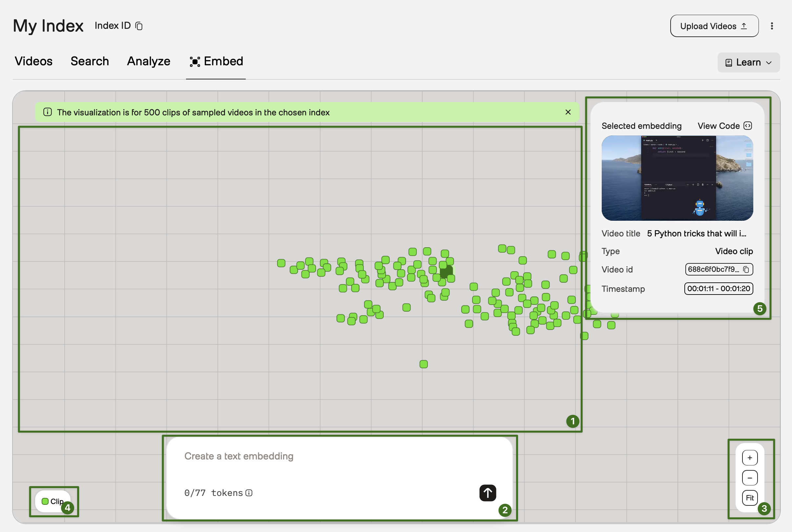
Task: Zoom out of the embedding plot
Action: pyautogui.click(x=750, y=478)
